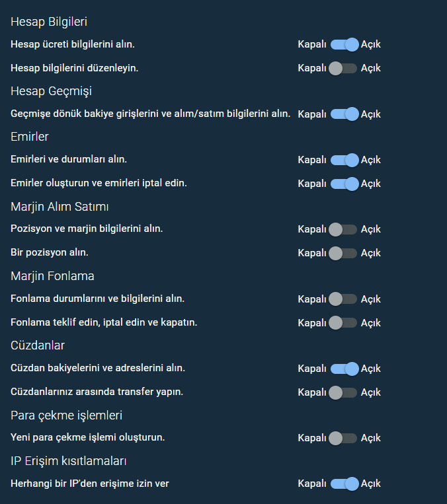
Task: Click 'Açık' beside 'Cüzdanlarınız arasında transfer yapın'
Action: (371, 392)
